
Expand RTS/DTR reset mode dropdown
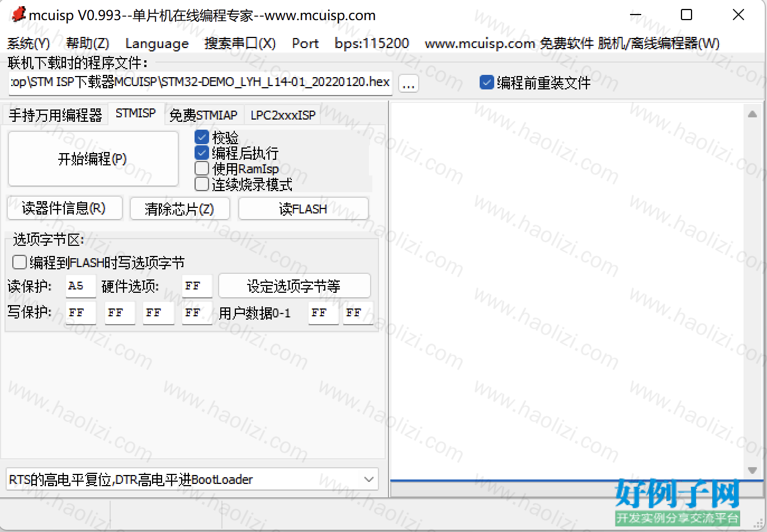[368, 479]
